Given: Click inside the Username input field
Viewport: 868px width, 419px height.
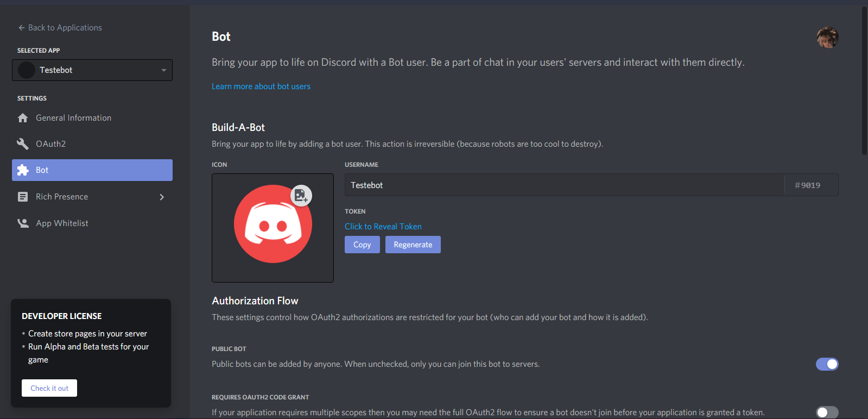Looking at the screenshot, I should tap(543, 185).
